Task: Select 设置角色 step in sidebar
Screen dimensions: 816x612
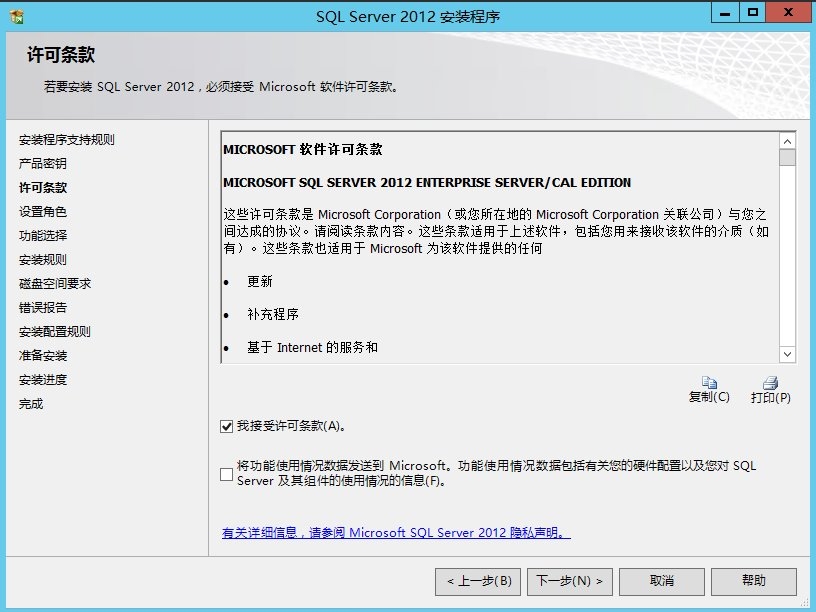Action: coord(43,211)
